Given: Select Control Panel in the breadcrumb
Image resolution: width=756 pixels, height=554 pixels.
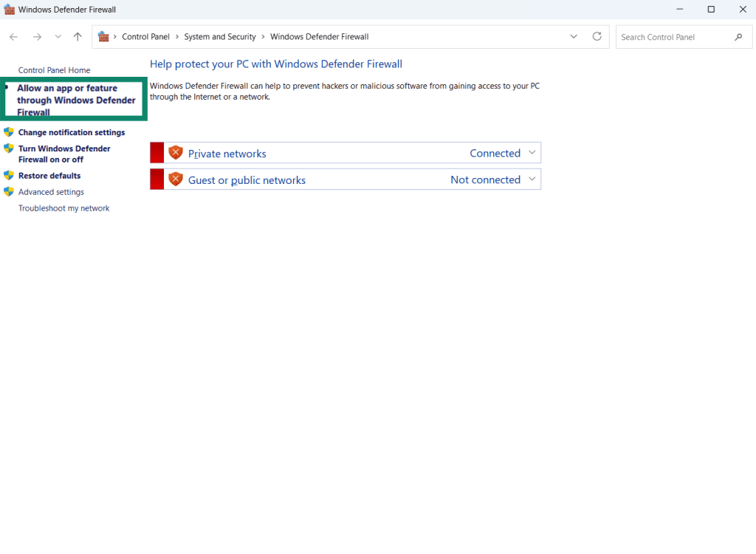Looking at the screenshot, I should pyautogui.click(x=145, y=37).
